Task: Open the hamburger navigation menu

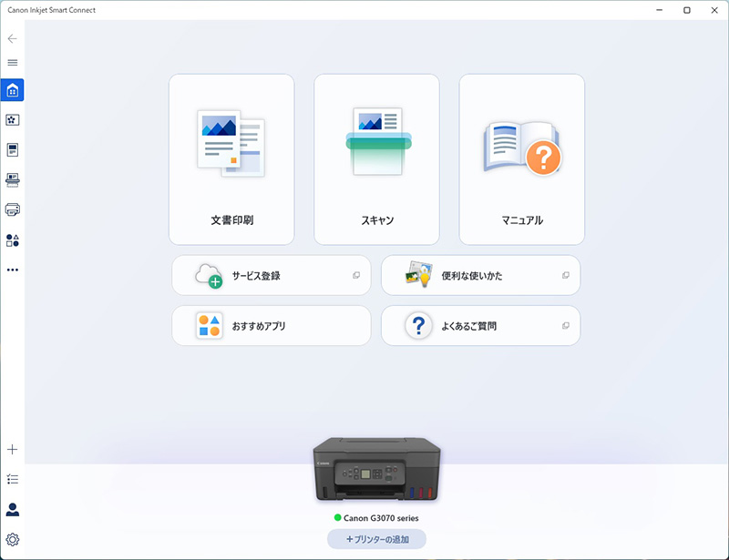Action: [x=13, y=62]
